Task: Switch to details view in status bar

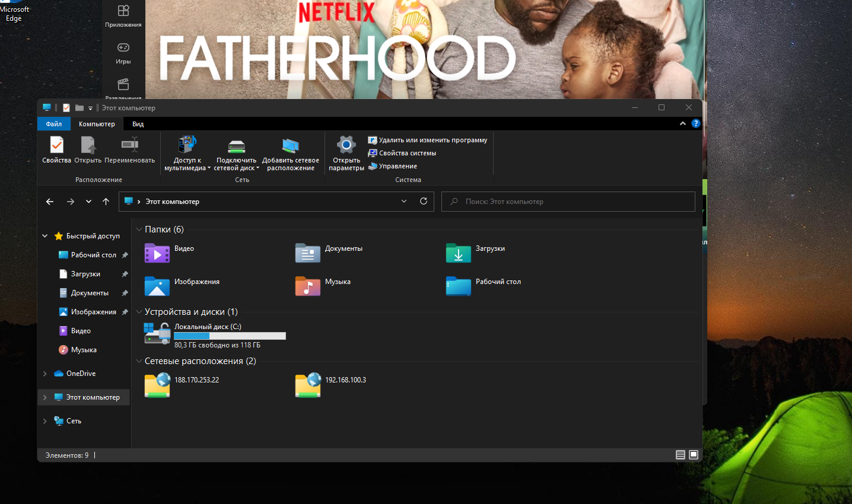Action: point(681,455)
